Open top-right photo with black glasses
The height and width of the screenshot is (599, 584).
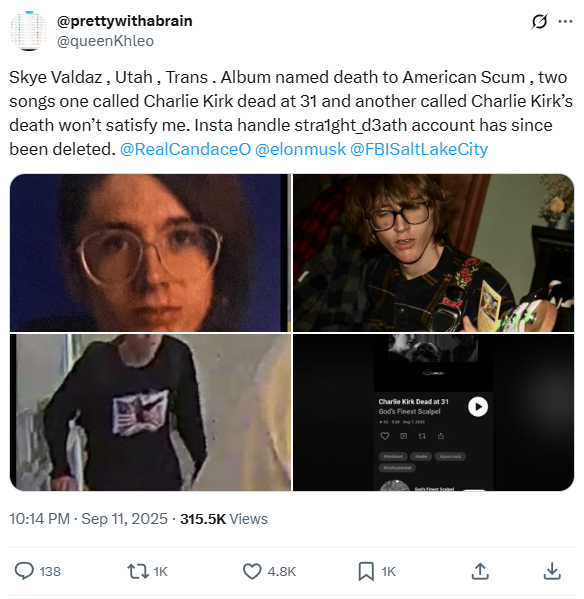(x=433, y=253)
